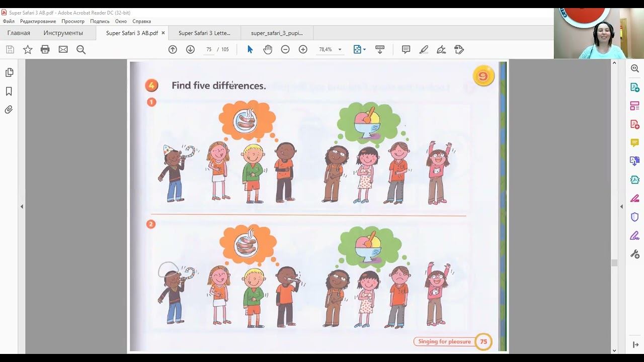This screenshot has height=362, width=644.
Task: Open the Файл menu
Action: click(9, 21)
